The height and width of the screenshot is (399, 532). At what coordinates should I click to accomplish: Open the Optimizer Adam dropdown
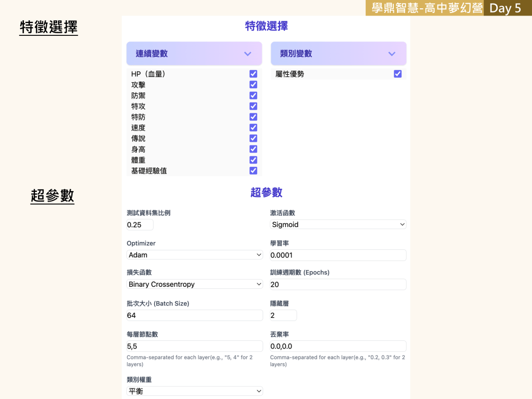click(195, 255)
